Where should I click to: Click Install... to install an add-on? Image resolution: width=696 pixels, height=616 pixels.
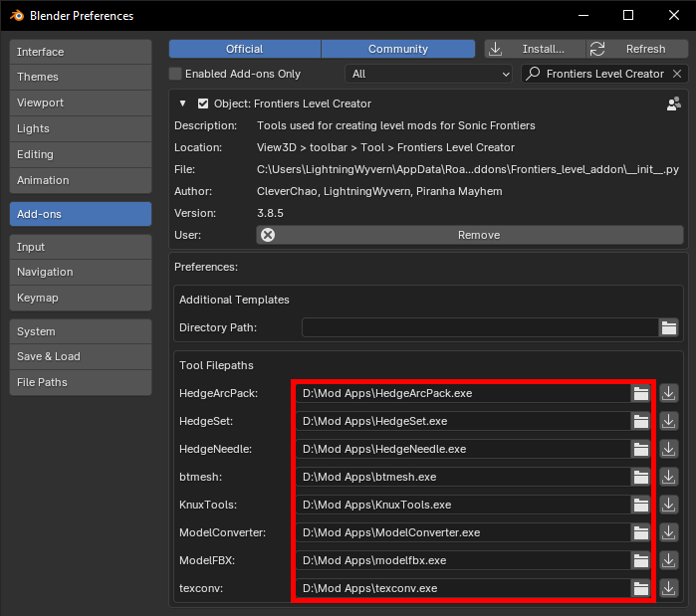tap(535, 49)
